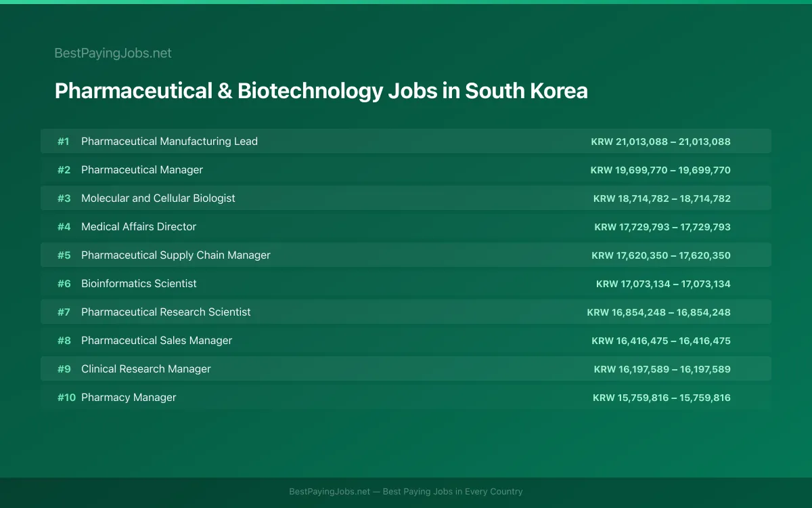The height and width of the screenshot is (508, 812).
Task: Click salary KRW 21,013,088 – 21,013,088
Action: coord(661,142)
